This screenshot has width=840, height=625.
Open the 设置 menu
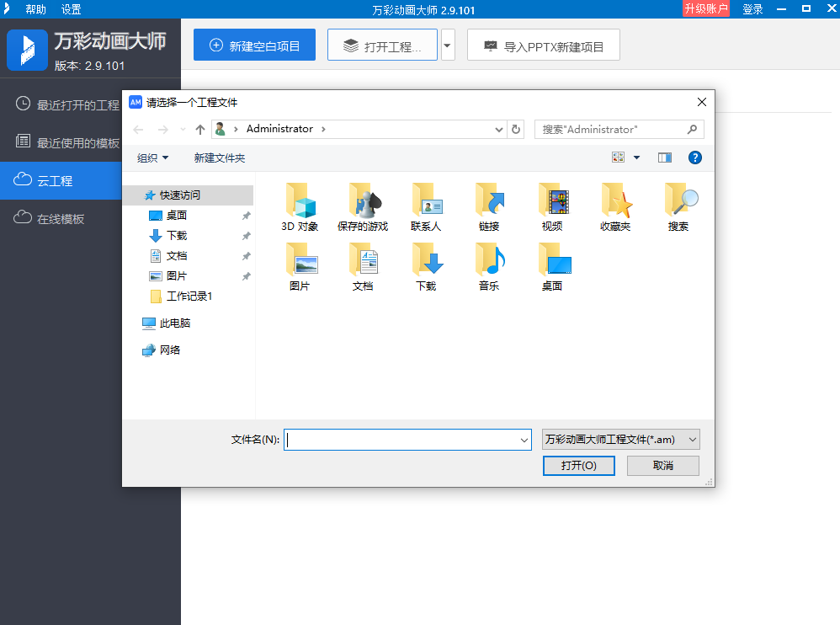70,9
